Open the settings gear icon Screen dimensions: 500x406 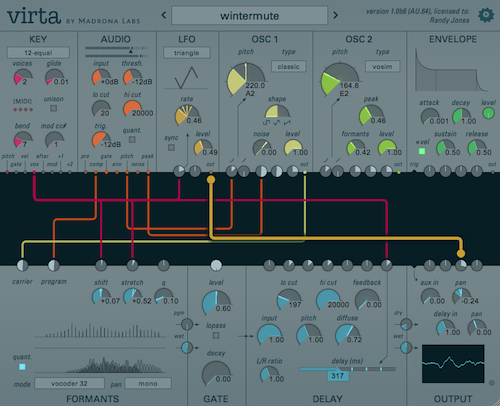[486, 15]
